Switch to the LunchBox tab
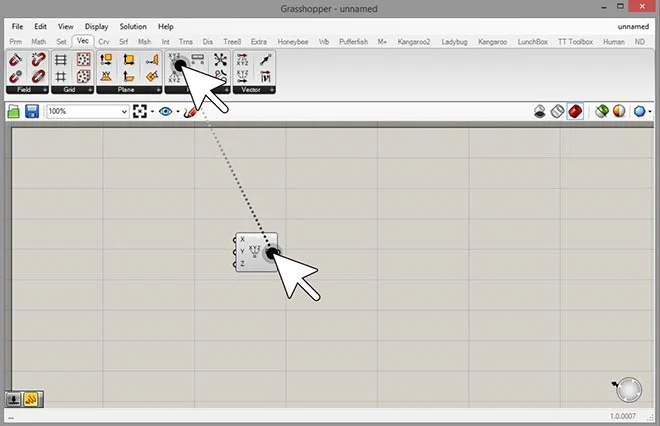660x426 pixels. pyautogui.click(x=532, y=42)
